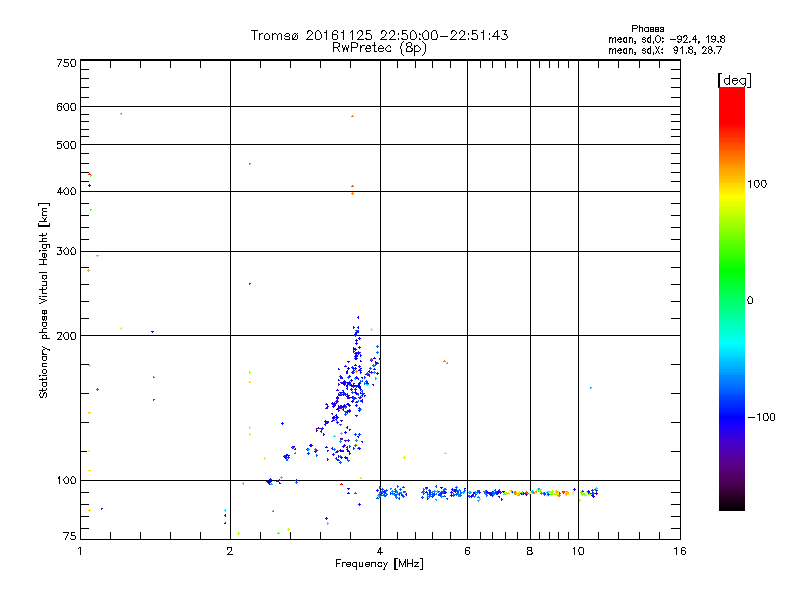The width and height of the screenshot is (800, 600).
Task: Click the y-axis tick label '400'
Action: 66,191
